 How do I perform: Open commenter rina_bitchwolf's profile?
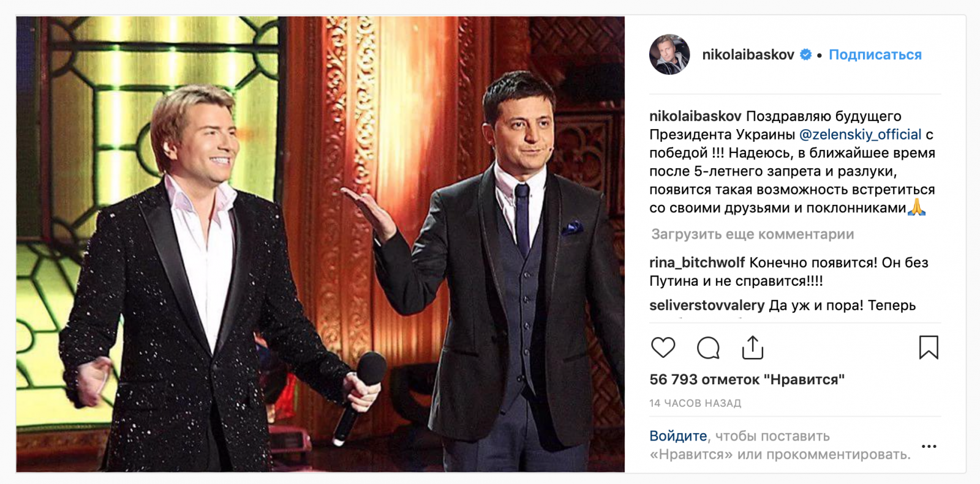(697, 262)
